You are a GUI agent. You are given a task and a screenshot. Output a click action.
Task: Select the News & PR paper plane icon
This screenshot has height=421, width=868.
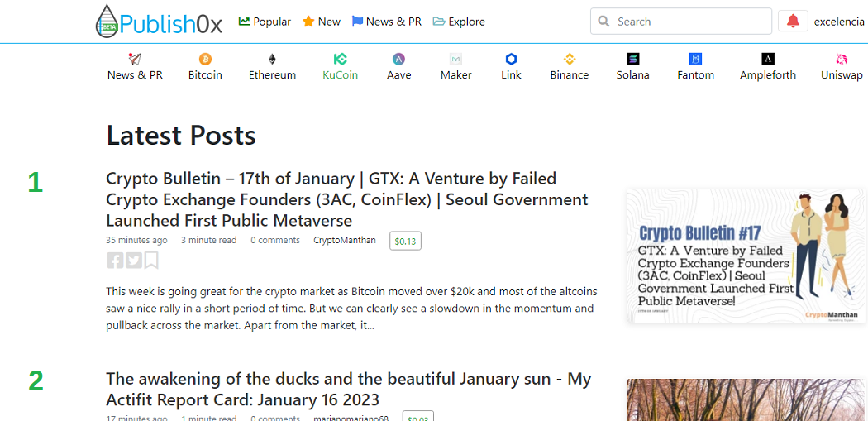tap(135, 59)
